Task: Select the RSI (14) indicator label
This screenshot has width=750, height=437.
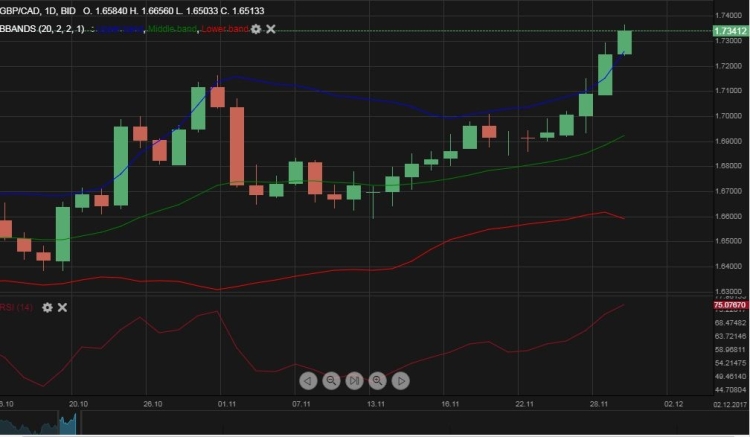Action: click(x=17, y=307)
